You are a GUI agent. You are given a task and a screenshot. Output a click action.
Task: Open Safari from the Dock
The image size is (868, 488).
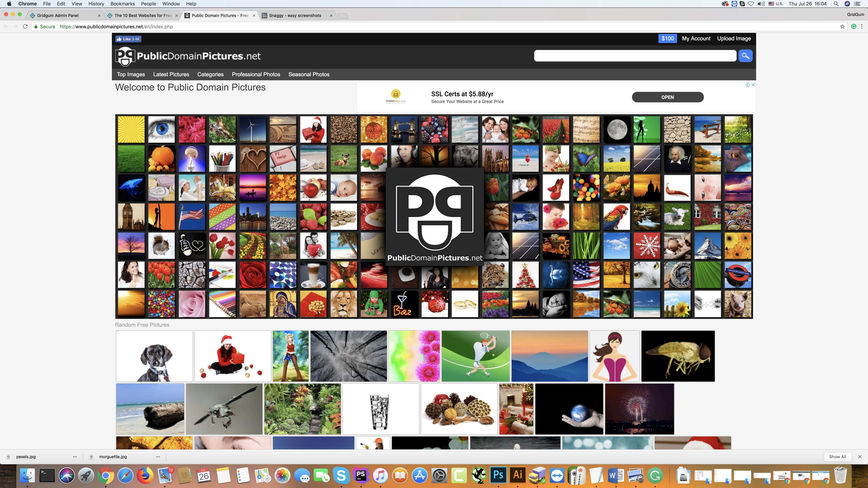tap(125, 475)
